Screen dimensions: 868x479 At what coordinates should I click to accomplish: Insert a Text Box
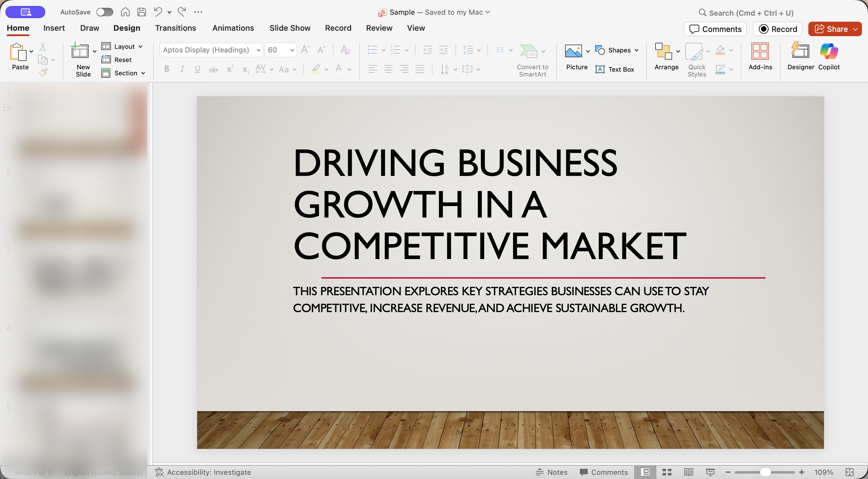[x=615, y=69]
